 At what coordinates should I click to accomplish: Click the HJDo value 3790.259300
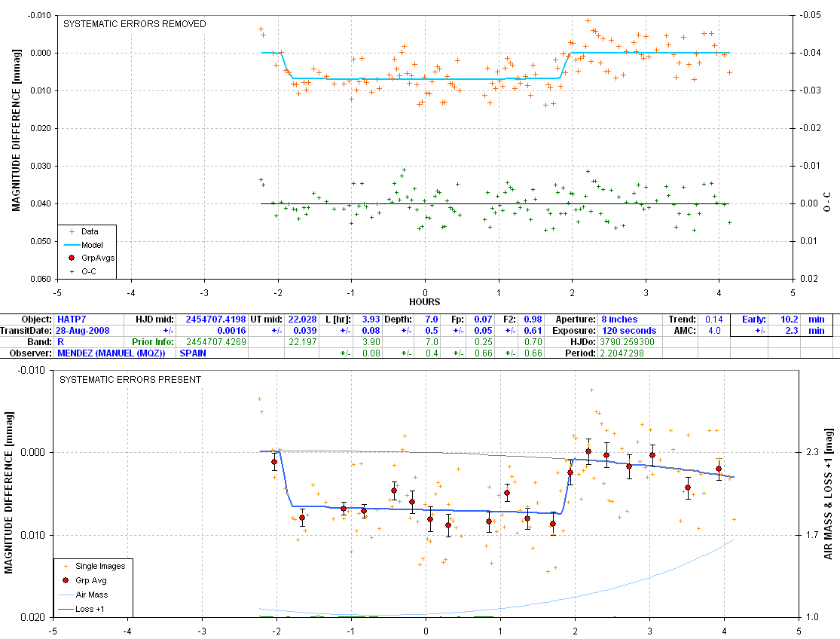[x=628, y=341]
